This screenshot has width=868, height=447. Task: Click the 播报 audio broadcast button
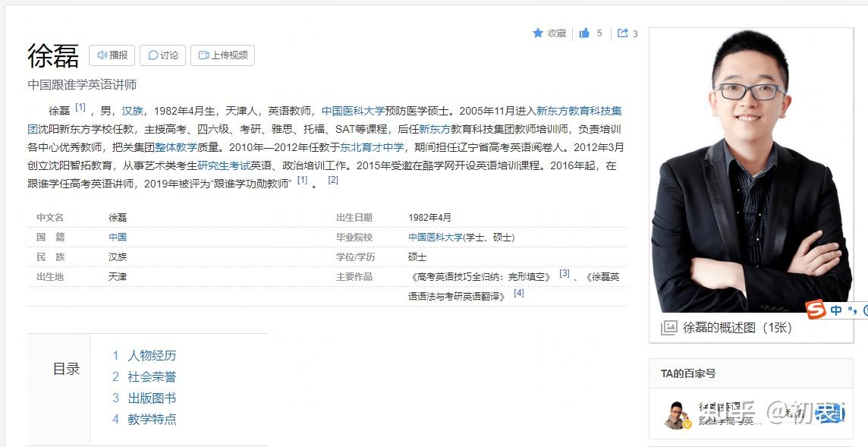[x=112, y=55]
